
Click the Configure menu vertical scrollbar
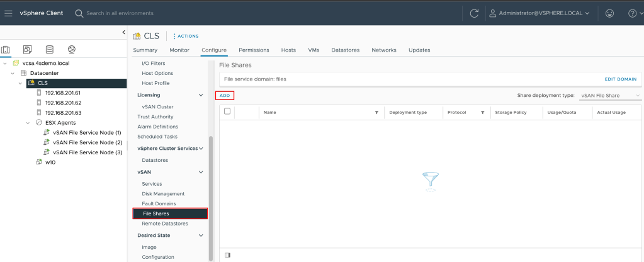point(211,189)
